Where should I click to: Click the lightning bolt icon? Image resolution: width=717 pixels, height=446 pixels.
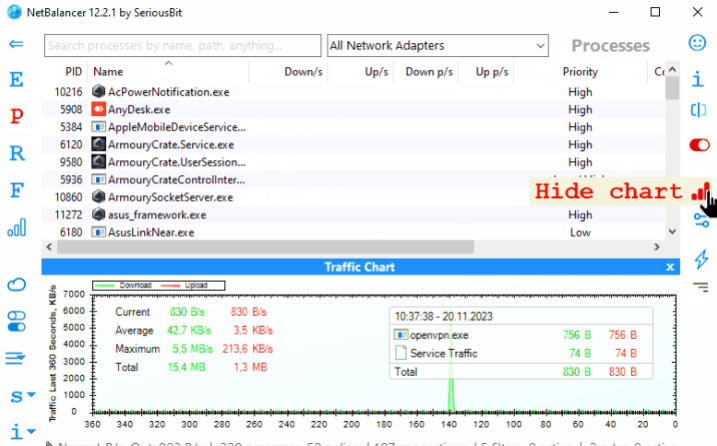(x=701, y=259)
